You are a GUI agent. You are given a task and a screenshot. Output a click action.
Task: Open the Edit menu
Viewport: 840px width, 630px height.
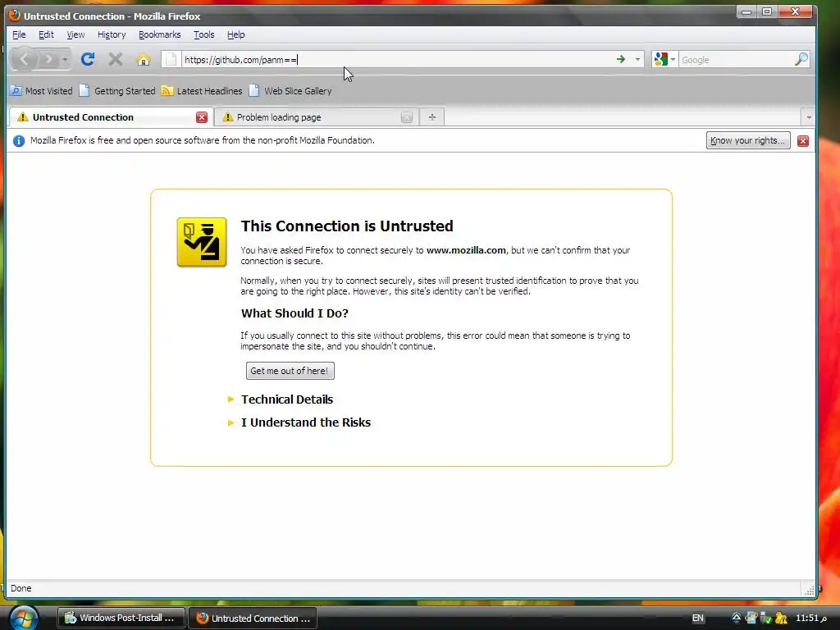click(46, 34)
